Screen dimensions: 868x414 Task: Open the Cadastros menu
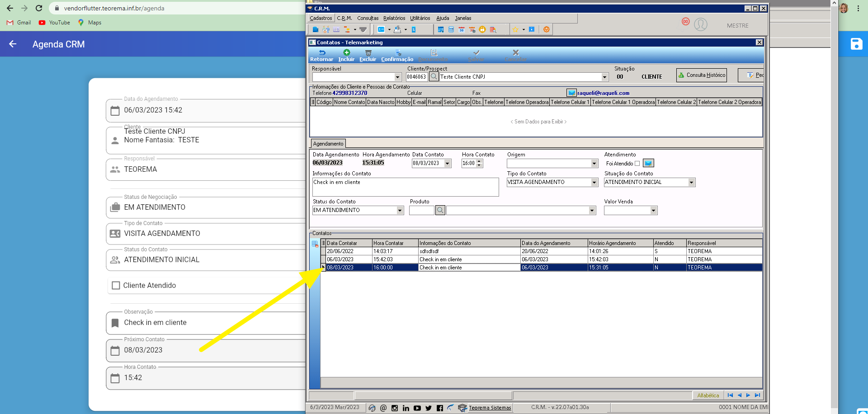click(x=321, y=18)
